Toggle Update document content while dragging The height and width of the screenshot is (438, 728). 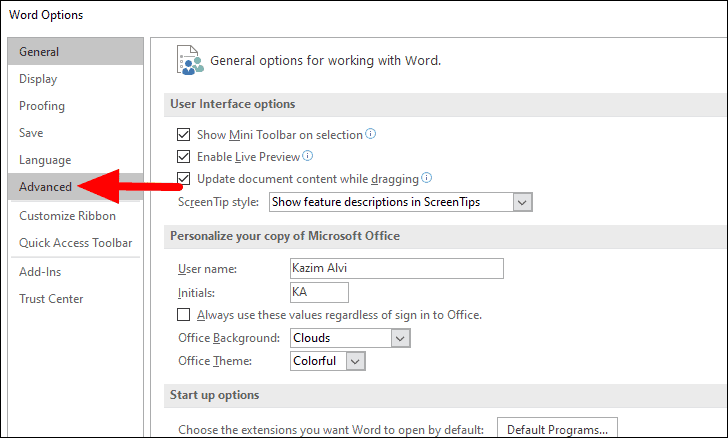point(183,178)
